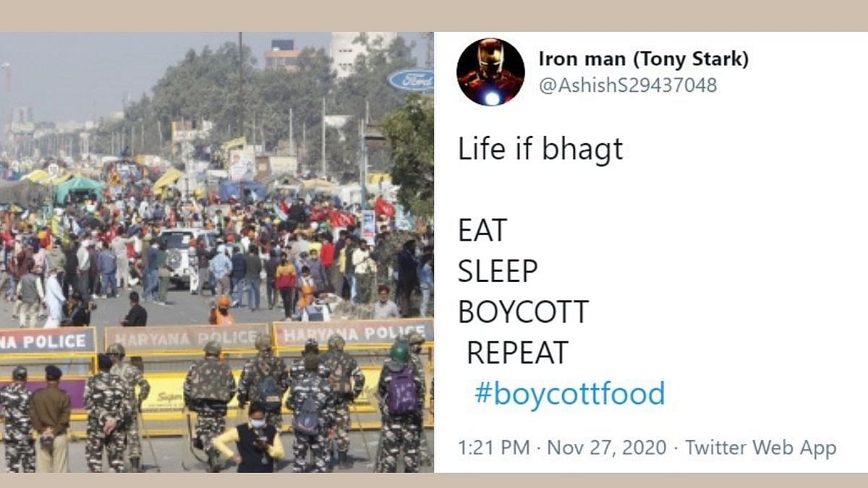Select the "Life if bhagt" tweet text

pyautogui.click(x=540, y=150)
